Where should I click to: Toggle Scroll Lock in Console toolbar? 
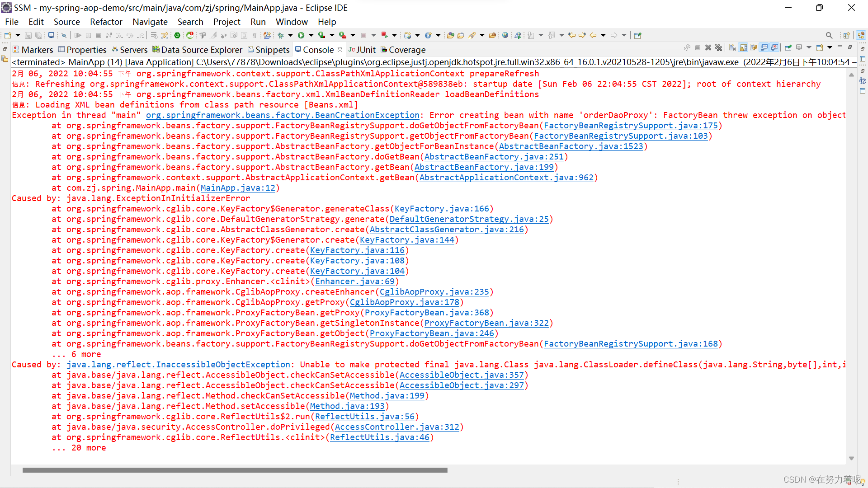[x=743, y=47]
